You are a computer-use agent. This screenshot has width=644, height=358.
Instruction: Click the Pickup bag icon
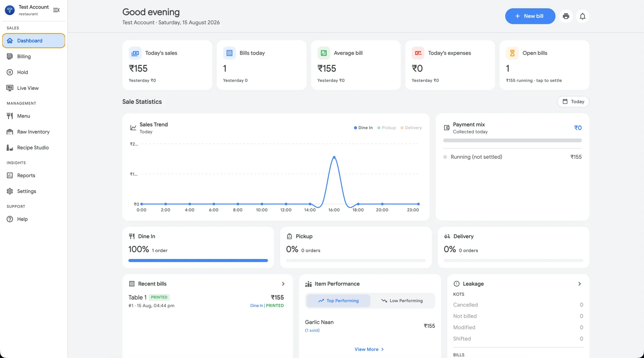(289, 236)
